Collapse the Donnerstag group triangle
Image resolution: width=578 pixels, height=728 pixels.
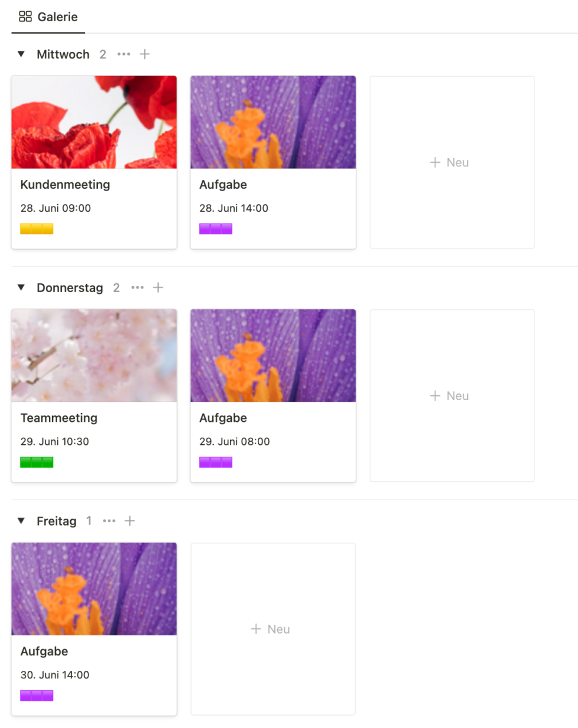pyautogui.click(x=21, y=288)
